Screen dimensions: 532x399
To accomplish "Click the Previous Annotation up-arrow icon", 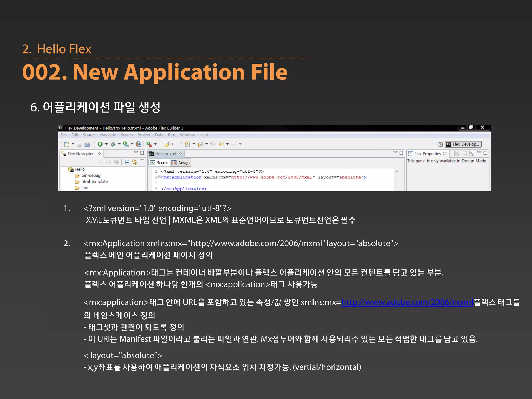I will 200,144.
